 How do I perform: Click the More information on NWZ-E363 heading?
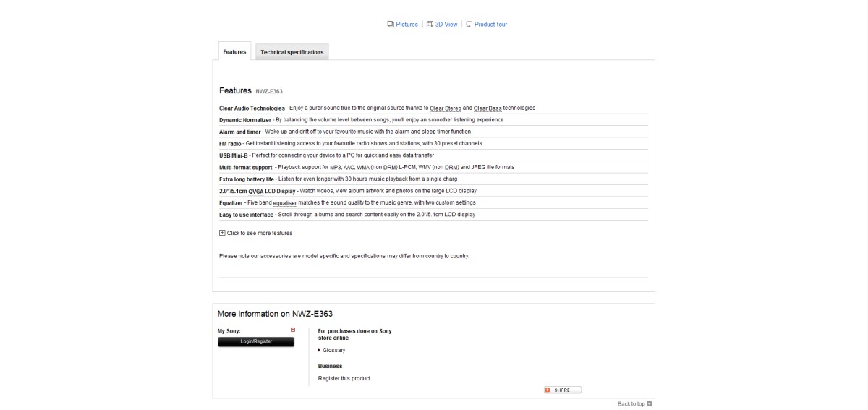pos(275,314)
